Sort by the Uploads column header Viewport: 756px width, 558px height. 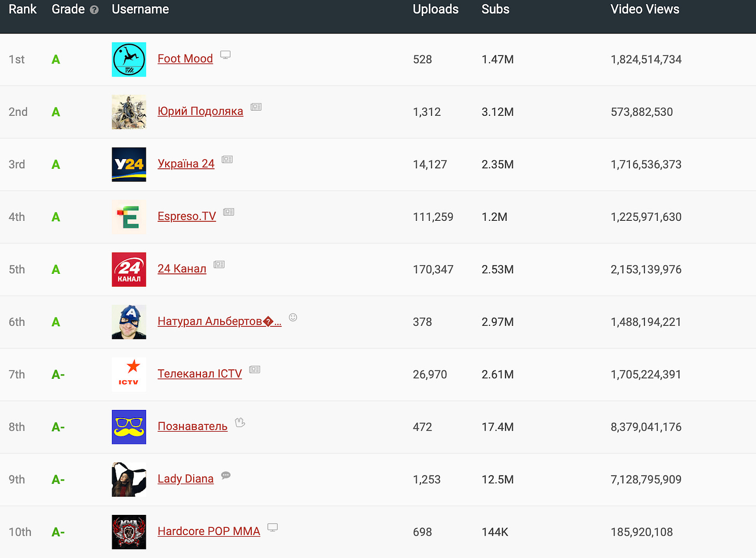click(436, 9)
